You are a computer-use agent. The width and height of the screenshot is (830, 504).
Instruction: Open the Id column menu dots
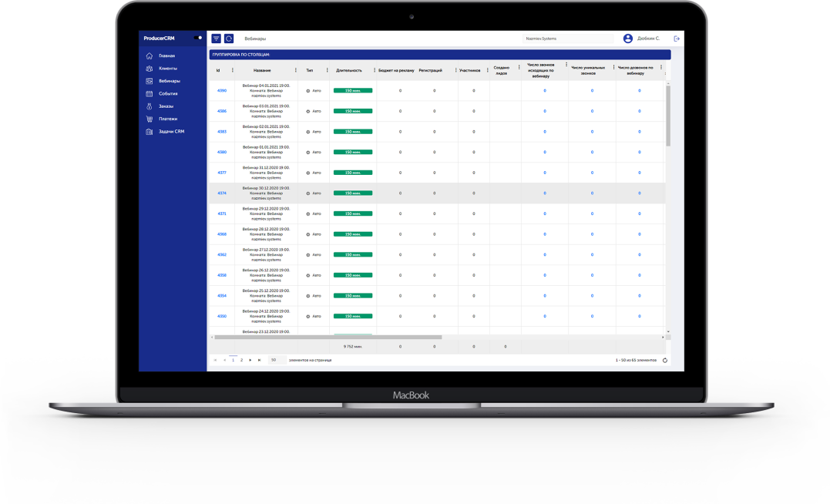point(233,70)
